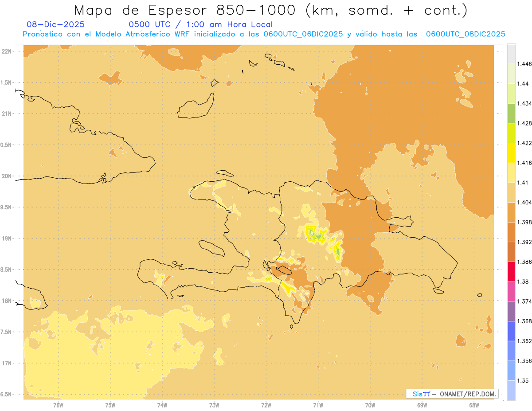Click the colorbar value '1.434'
This screenshot has height=411, width=532.
click(524, 103)
